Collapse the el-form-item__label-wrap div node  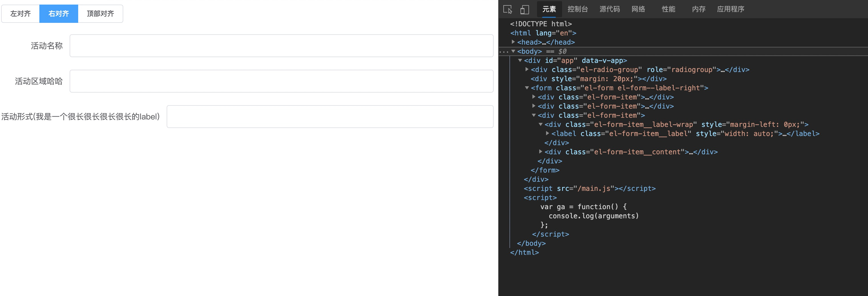[541, 124]
